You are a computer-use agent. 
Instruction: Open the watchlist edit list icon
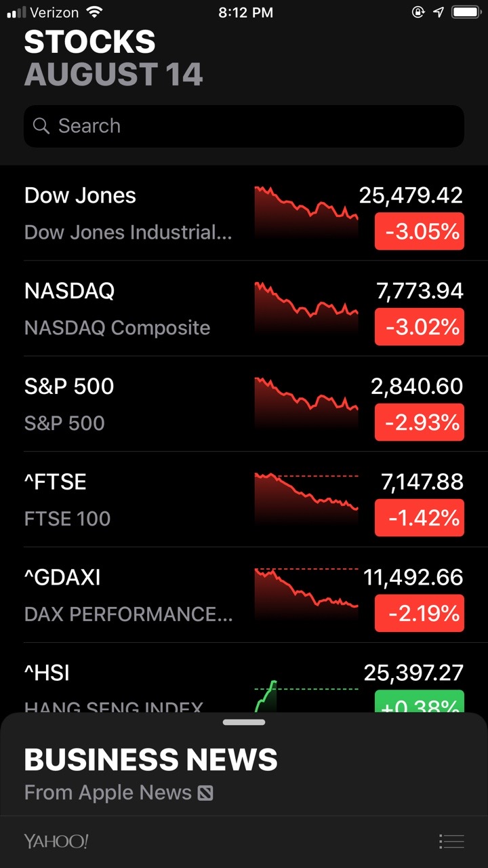pos(451,842)
